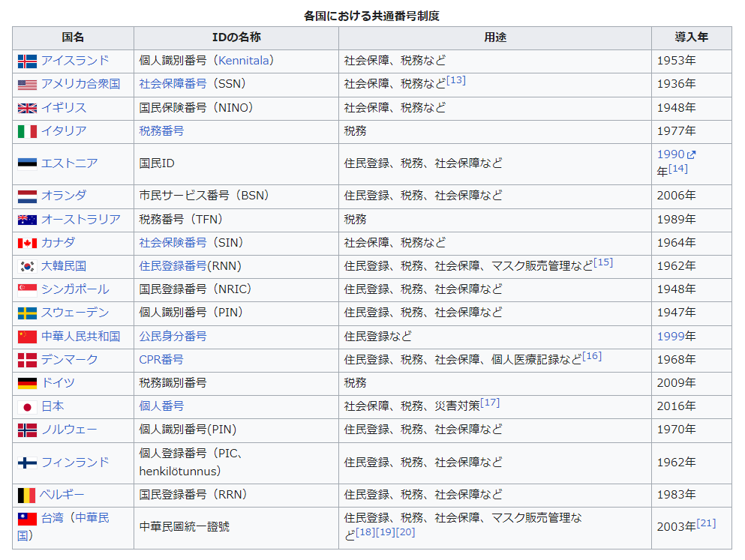745x560 pixels.
Task: Open the 台湾(中華民国) country link
Action: click(63, 527)
